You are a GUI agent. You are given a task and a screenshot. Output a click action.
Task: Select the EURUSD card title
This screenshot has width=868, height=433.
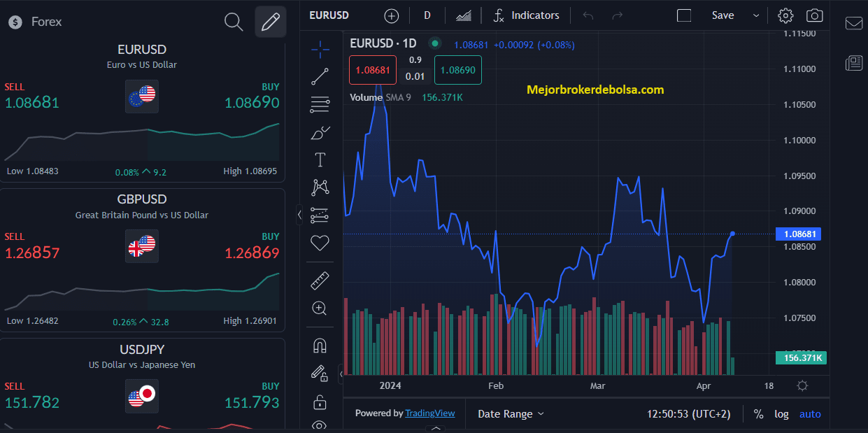142,50
